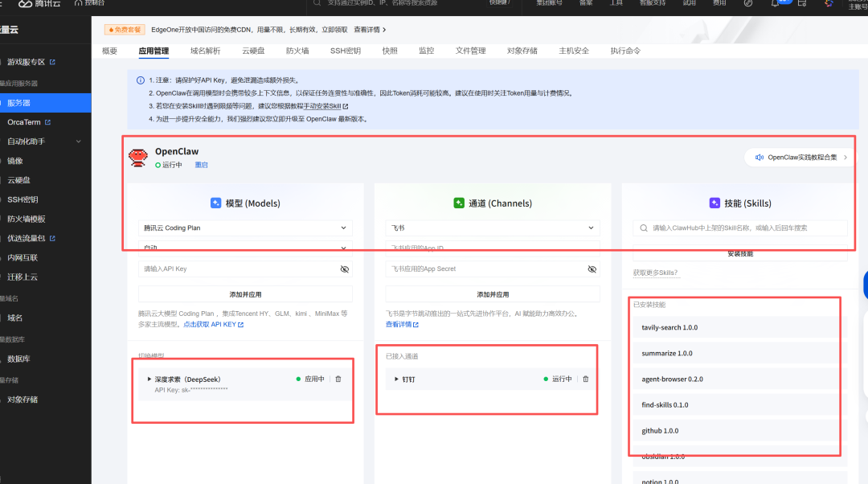Click external-link icon beside OrcaTerm

pyautogui.click(x=47, y=122)
